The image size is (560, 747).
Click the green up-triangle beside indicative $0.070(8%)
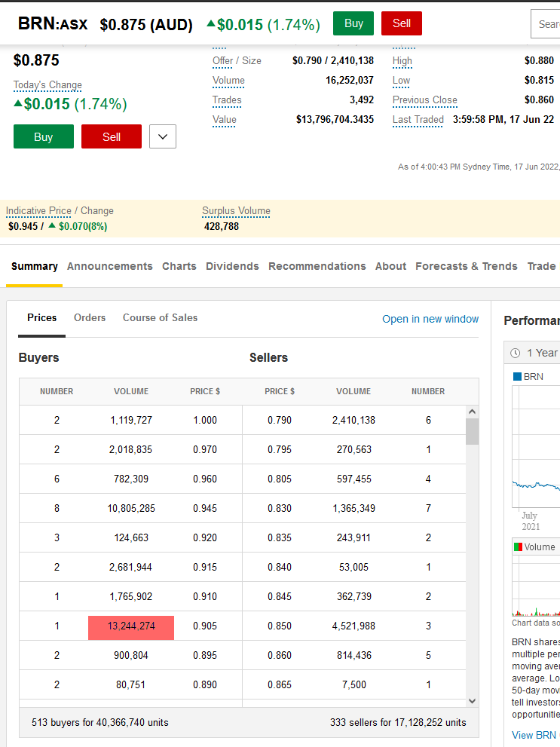(52, 225)
